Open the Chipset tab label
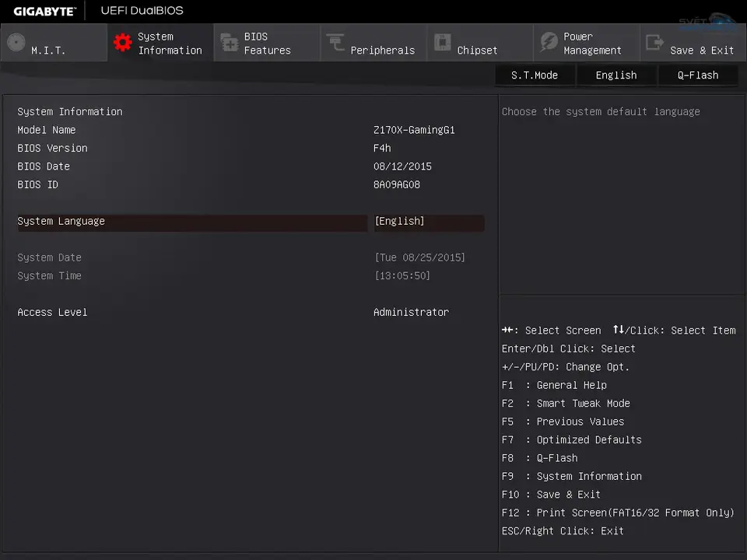 tap(477, 51)
